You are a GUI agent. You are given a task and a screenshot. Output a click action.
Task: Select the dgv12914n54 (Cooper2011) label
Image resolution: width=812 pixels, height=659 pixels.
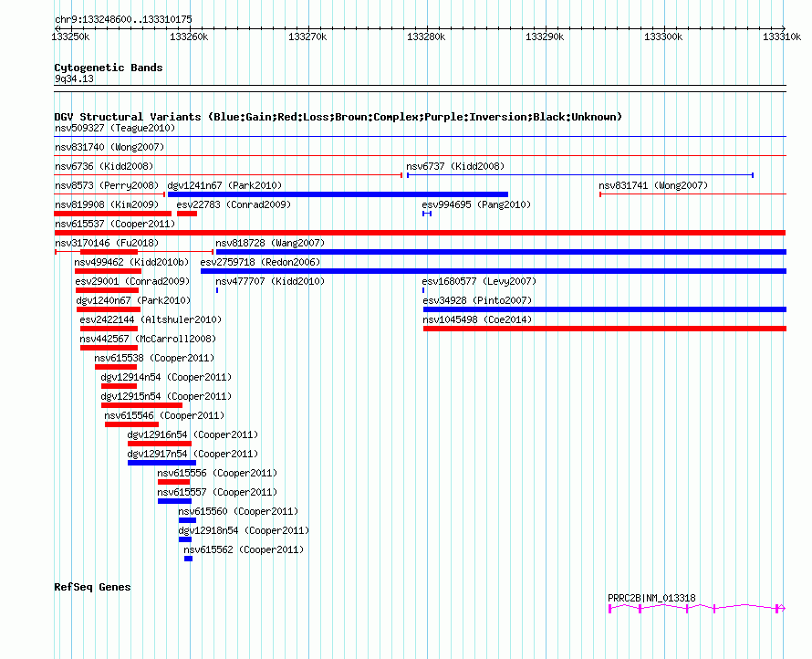[x=166, y=377]
